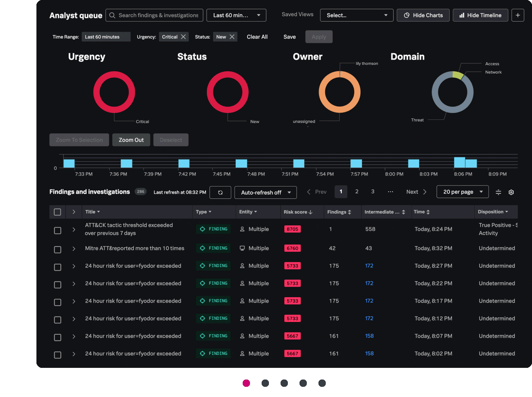Click the plus icon to add a view
Image resolution: width=532 pixels, height=397 pixels.
[x=518, y=15]
